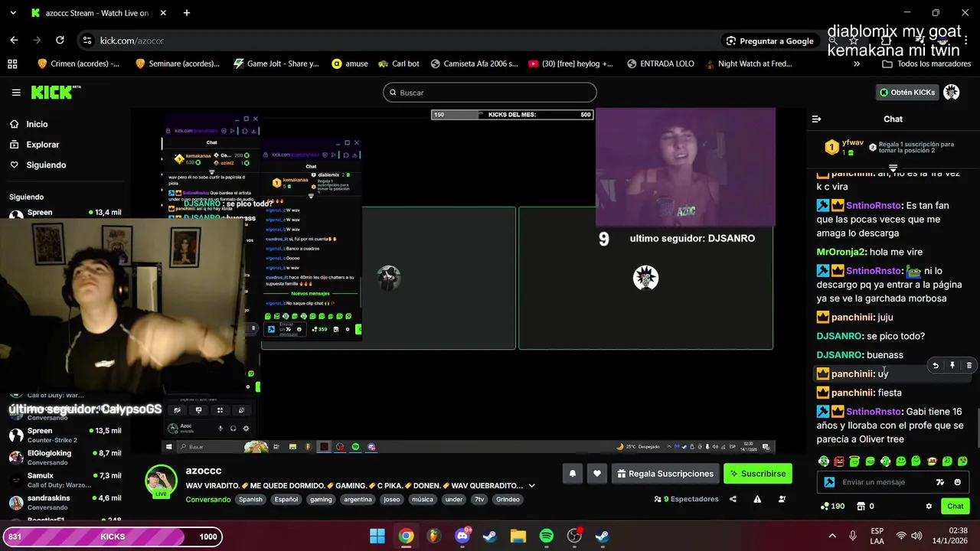This screenshot has height=551, width=980.
Task: Share the azoccc stream
Action: pos(733,499)
